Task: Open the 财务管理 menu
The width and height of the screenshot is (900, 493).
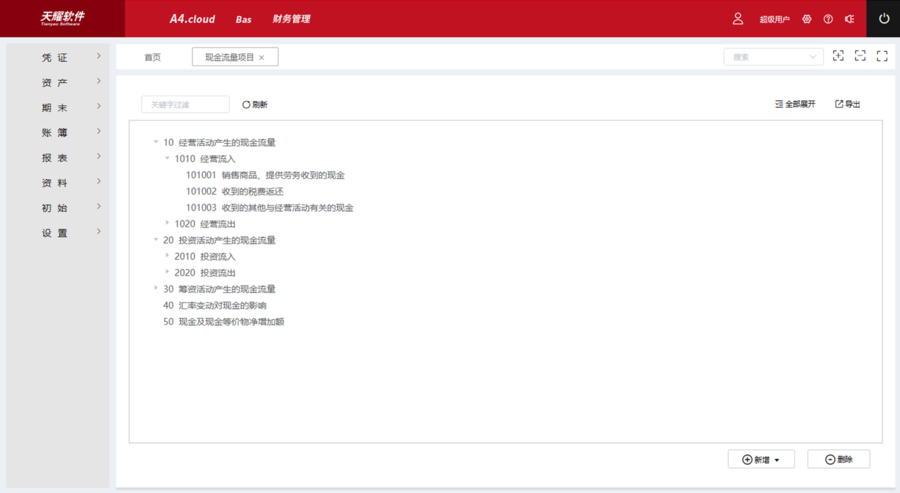Action: (x=291, y=19)
